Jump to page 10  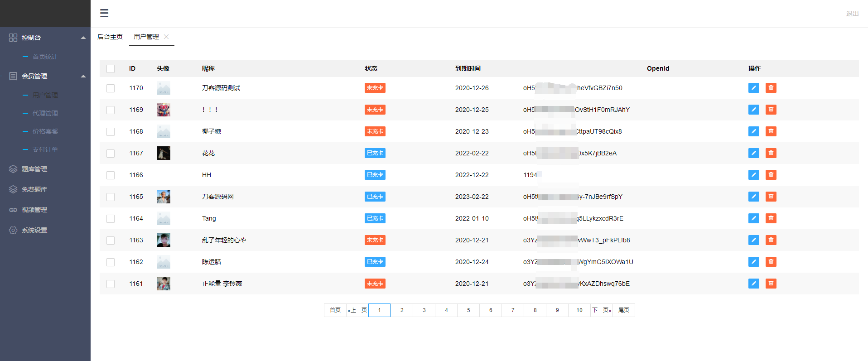(579, 310)
